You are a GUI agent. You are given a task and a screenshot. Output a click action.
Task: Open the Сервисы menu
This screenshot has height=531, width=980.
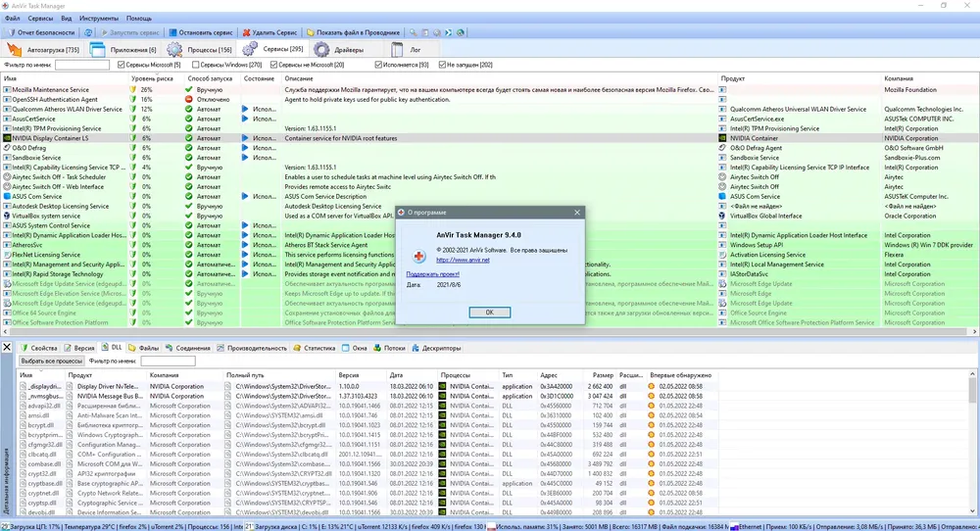pyautogui.click(x=40, y=19)
